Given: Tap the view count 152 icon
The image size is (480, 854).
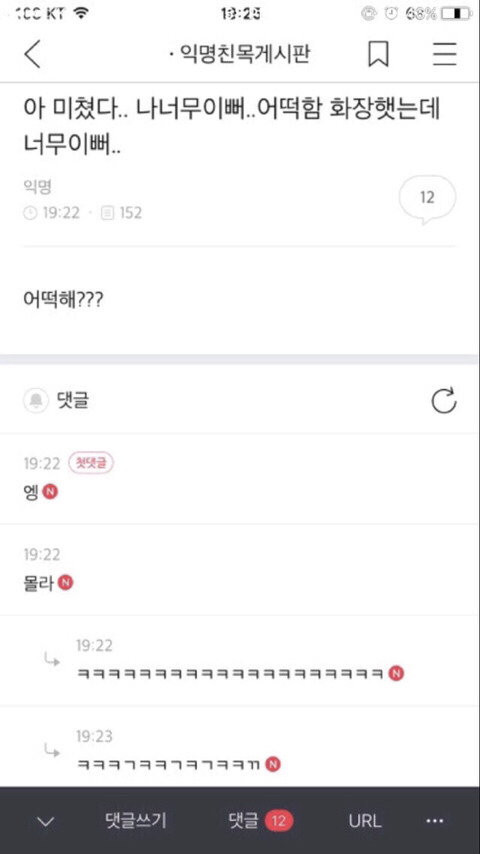Looking at the screenshot, I should pyautogui.click(x=107, y=213).
